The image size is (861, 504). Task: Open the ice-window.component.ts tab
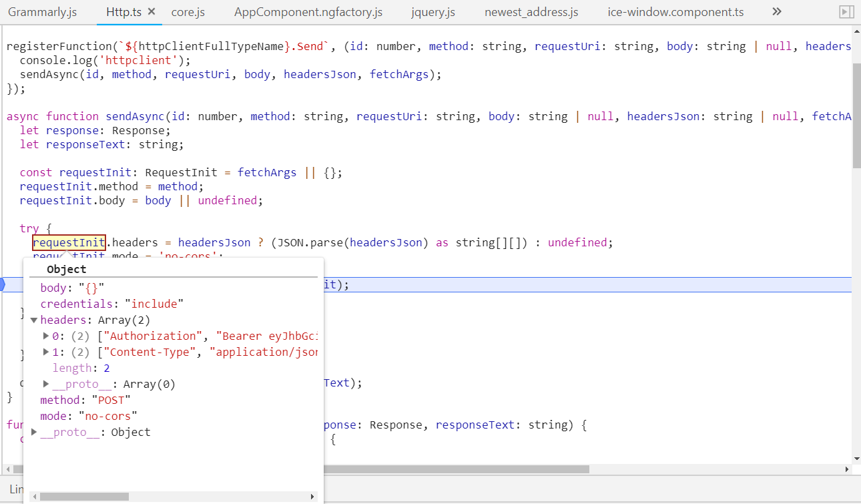click(675, 11)
